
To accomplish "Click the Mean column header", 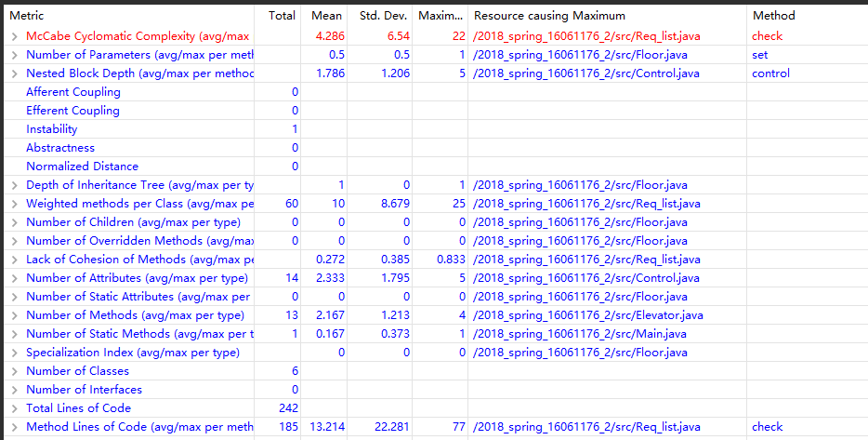I will [x=326, y=16].
